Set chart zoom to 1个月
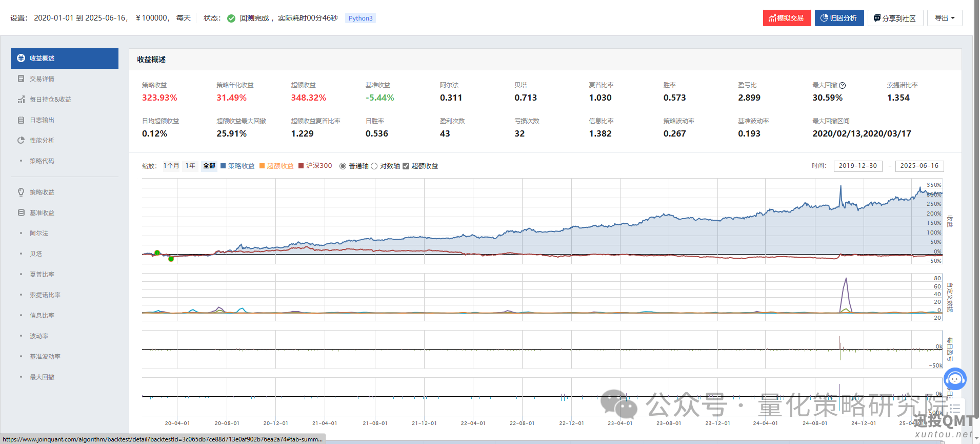 [x=171, y=166]
